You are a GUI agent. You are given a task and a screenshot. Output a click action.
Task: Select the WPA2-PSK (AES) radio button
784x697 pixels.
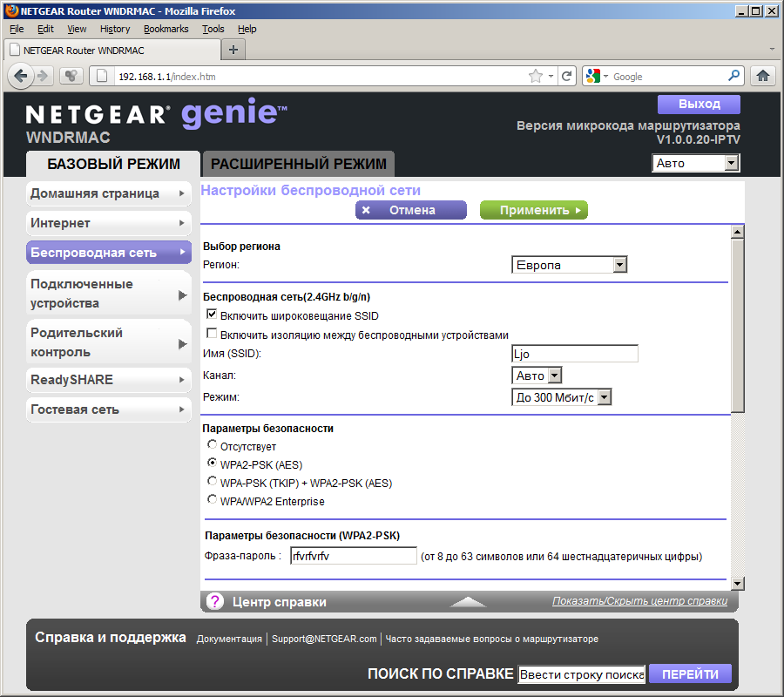pyautogui.click(x=212, y=463)
